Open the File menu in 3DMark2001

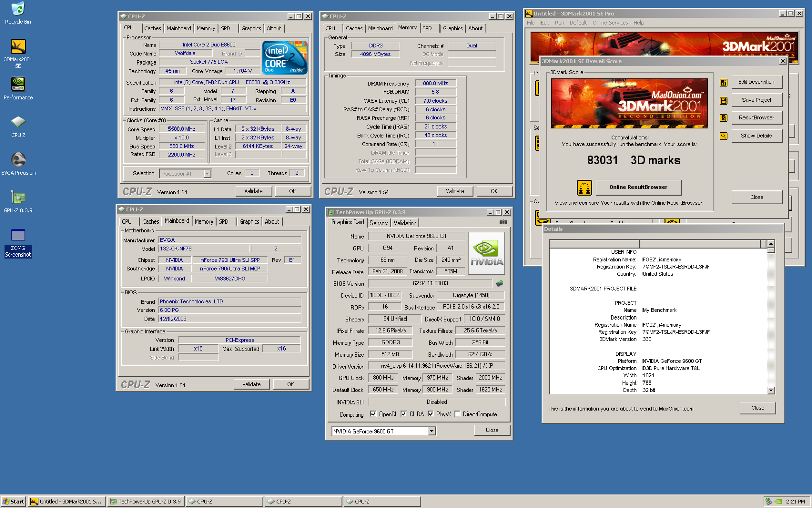[x=531, y=23]
